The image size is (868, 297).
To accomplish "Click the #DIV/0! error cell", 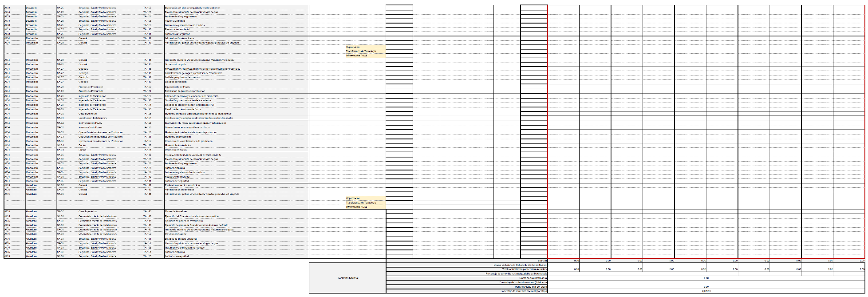I will (706, 291).
